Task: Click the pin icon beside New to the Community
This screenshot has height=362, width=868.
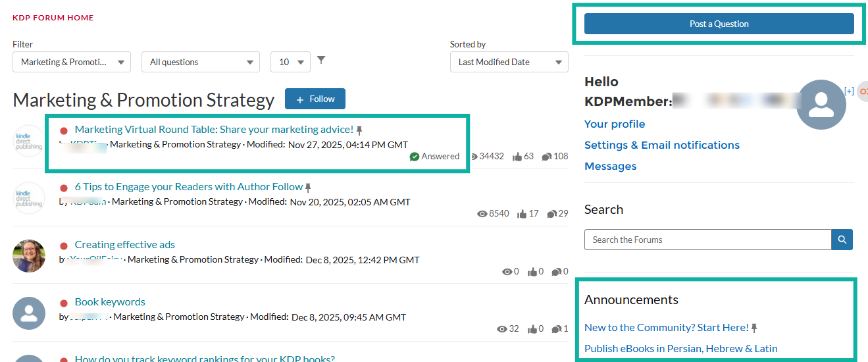Action: pos(754,328)
